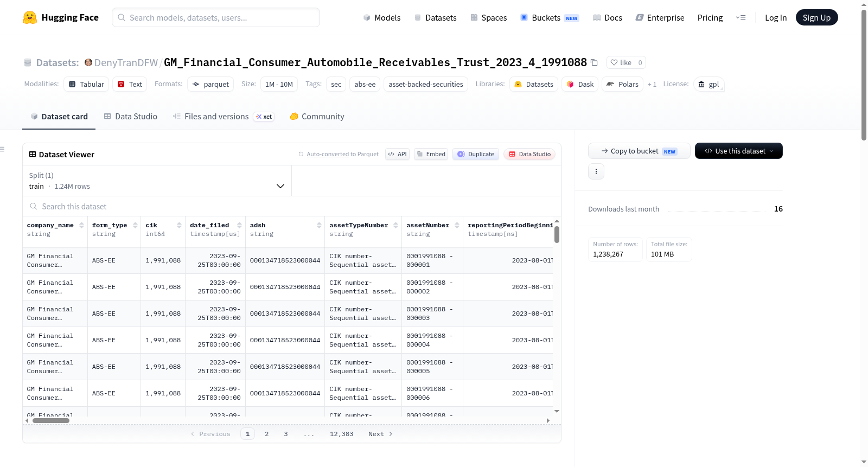Click the DenyTranDFW avatar icon
This screenshot has width=868, height=467.
coord(88,62)
